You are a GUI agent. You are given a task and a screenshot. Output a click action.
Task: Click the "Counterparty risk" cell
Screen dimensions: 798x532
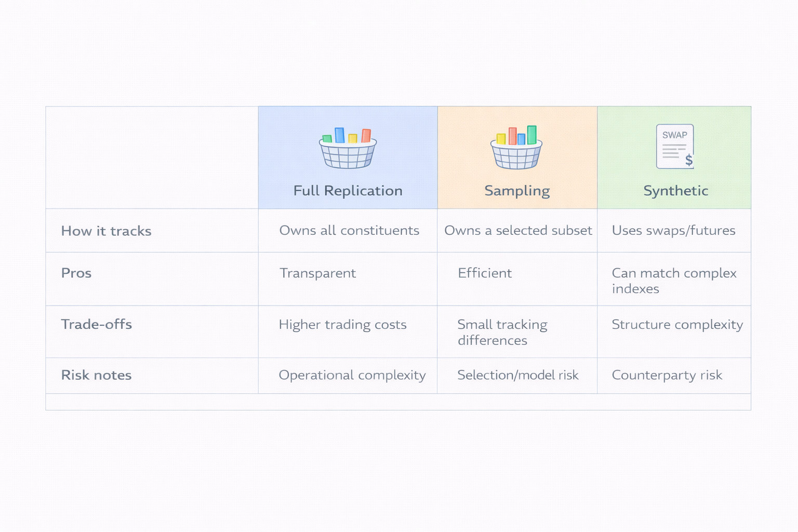coord(667,375)
